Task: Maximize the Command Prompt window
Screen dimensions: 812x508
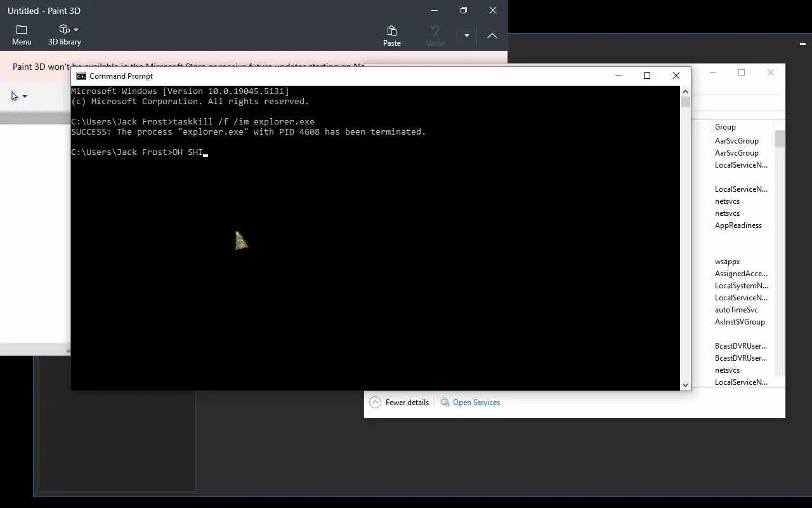Action: pyautogui.click(x=647, y=76)
